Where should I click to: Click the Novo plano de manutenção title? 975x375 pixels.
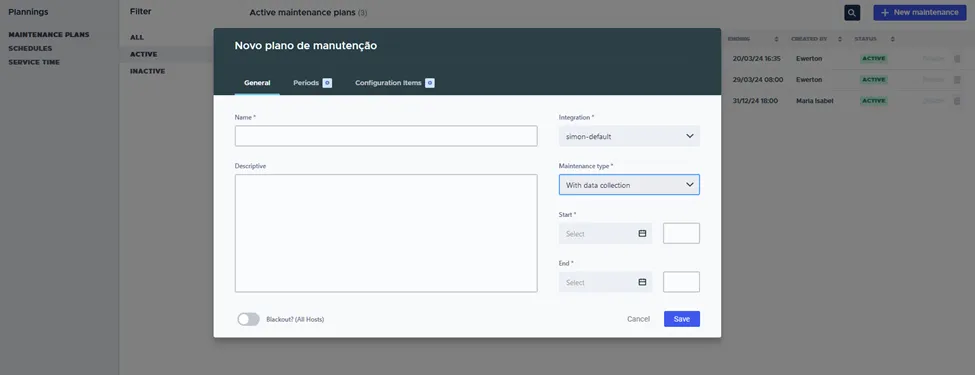(305, 45)
